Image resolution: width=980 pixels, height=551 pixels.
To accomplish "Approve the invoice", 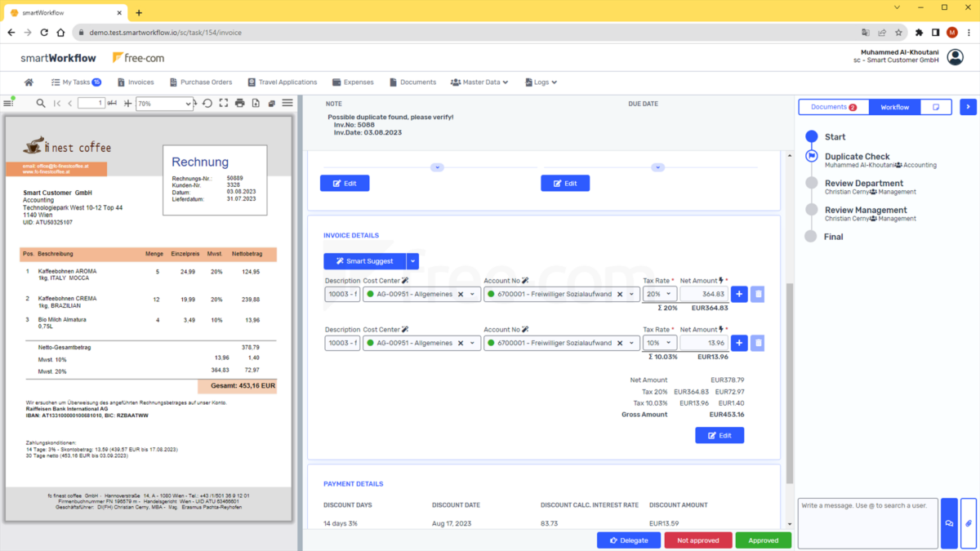I will click(763, 540).
